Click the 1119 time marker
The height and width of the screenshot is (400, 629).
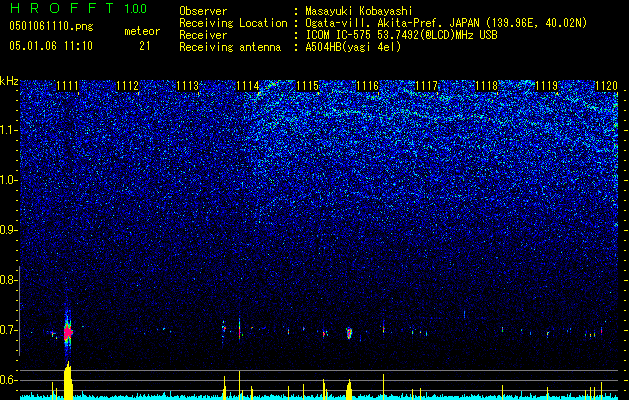547,86
